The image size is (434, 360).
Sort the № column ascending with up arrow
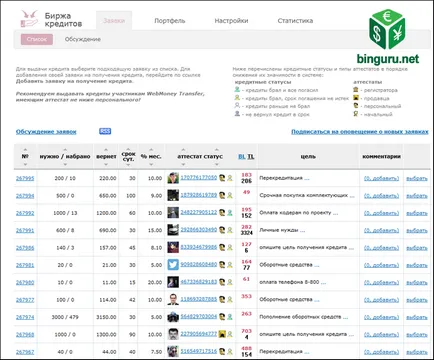pos(25,150)
